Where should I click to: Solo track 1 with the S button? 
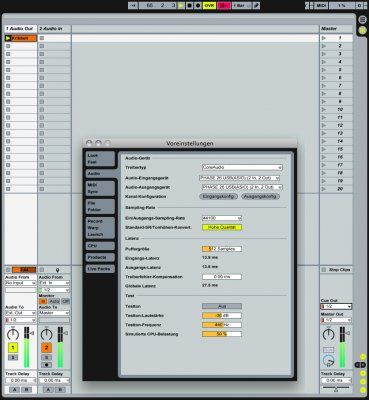coord(13,358)
